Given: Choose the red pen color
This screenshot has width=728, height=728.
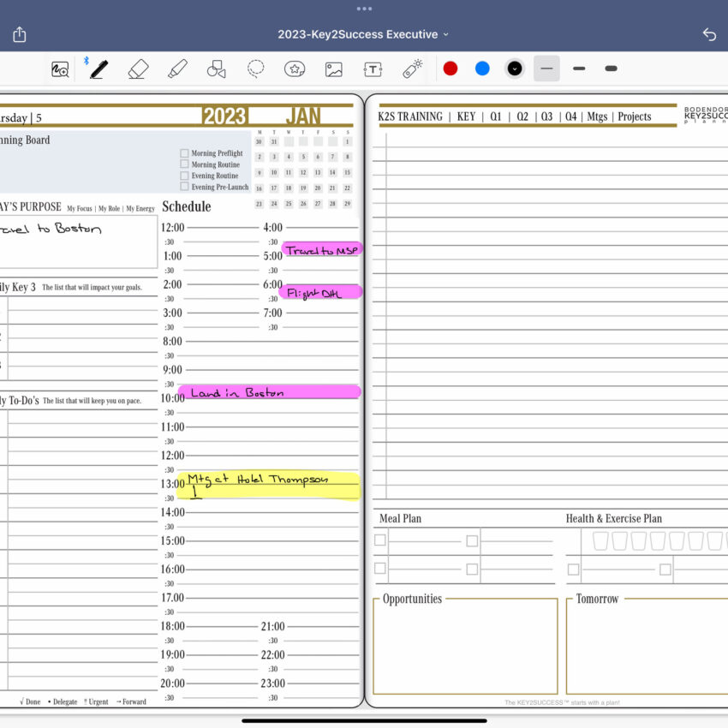Looking at the screenshot, I should tap(451, 69).
